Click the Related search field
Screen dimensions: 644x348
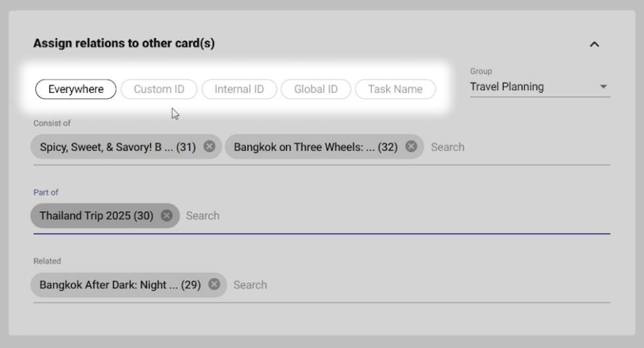coord(414,285)
